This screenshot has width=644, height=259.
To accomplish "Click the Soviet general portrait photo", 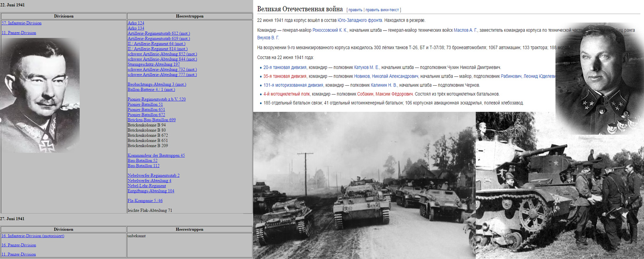I will [x=600, y=78].
